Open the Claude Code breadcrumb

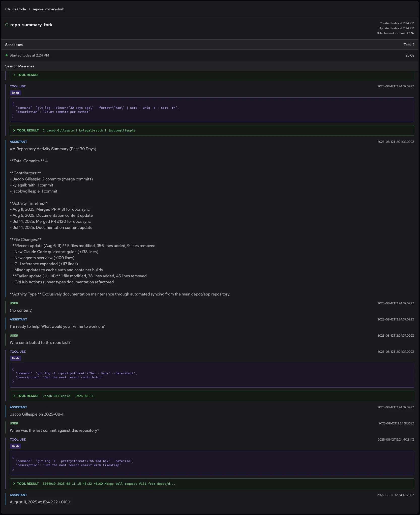15,9
